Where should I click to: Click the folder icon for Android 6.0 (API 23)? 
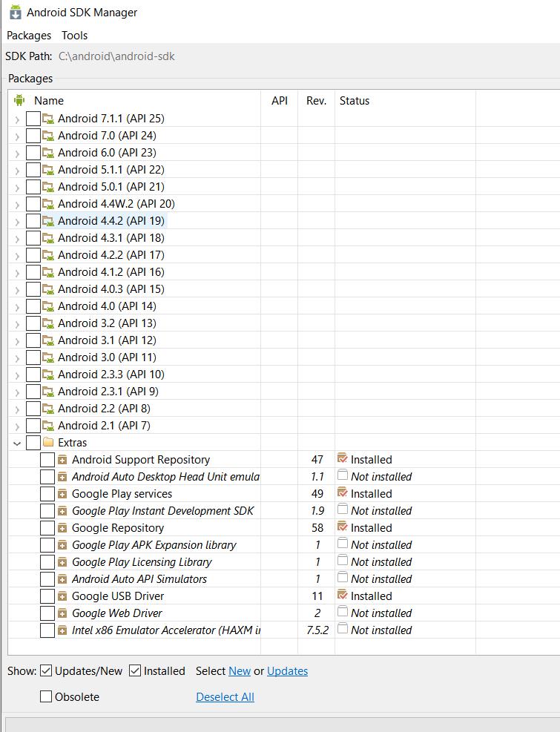(48, 153)
